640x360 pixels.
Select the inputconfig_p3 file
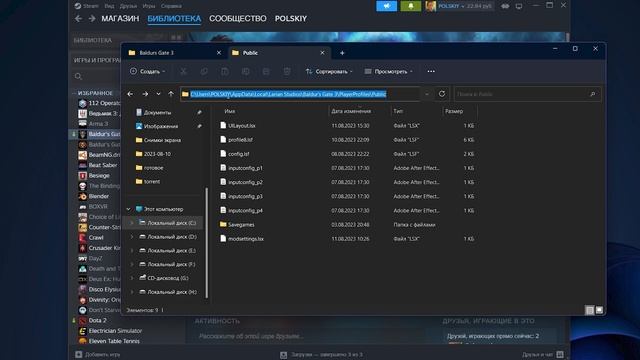[x=245, y=196]
